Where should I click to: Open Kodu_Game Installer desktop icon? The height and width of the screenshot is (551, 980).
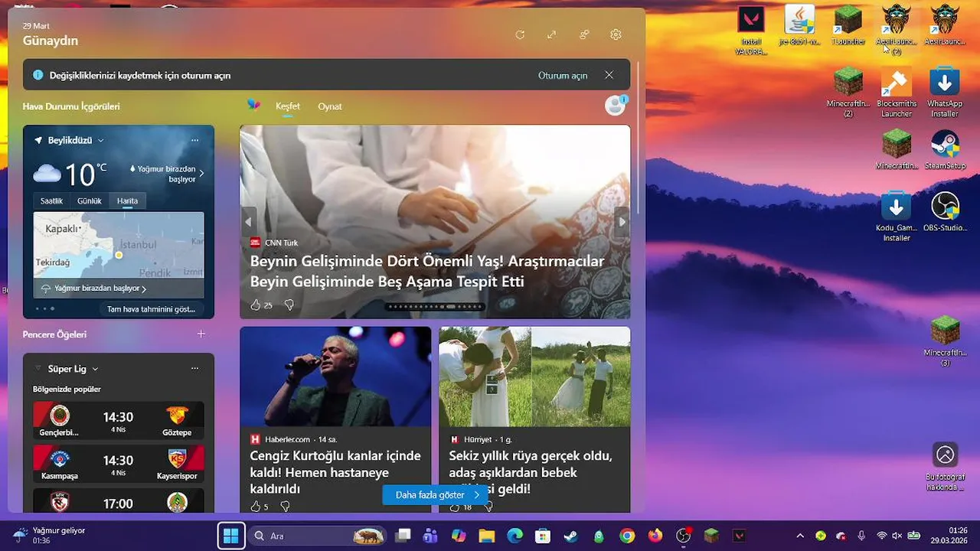(896, 217)
